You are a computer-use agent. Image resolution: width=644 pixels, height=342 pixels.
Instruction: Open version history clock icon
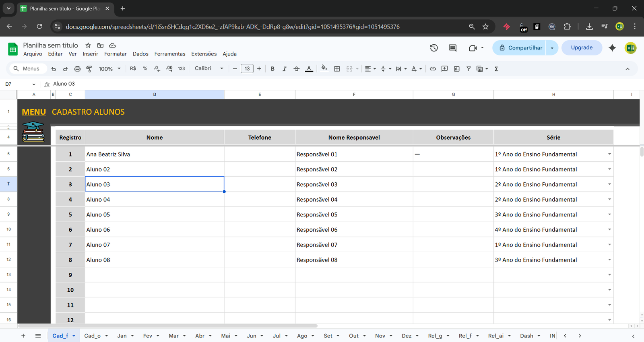tap(433, 48)
